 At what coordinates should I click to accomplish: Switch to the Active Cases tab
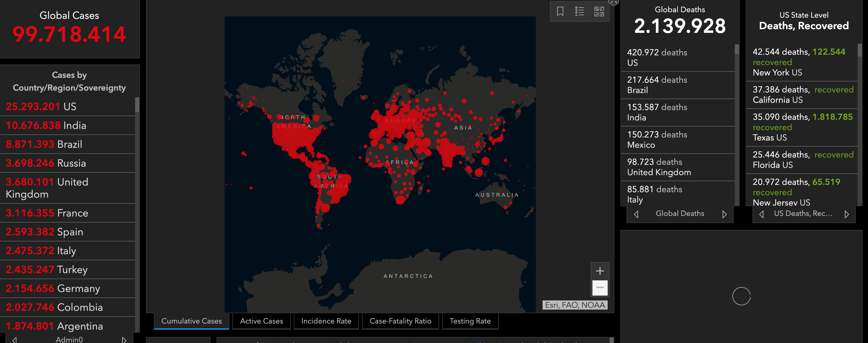coord(262,321)
